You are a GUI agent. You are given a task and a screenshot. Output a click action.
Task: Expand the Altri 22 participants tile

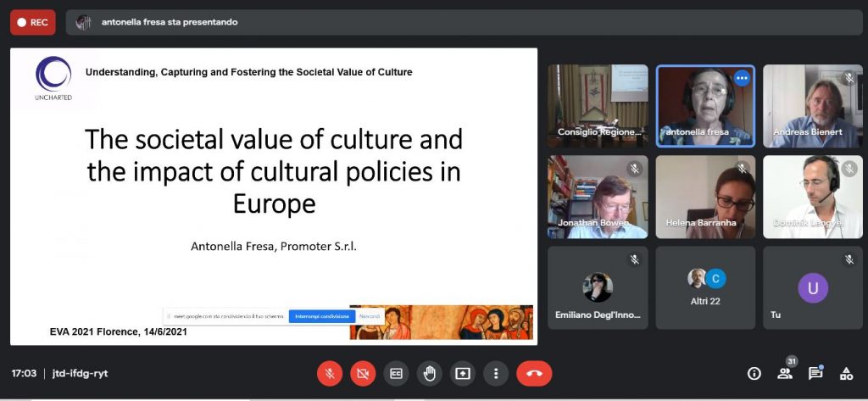tap(705, 287)
